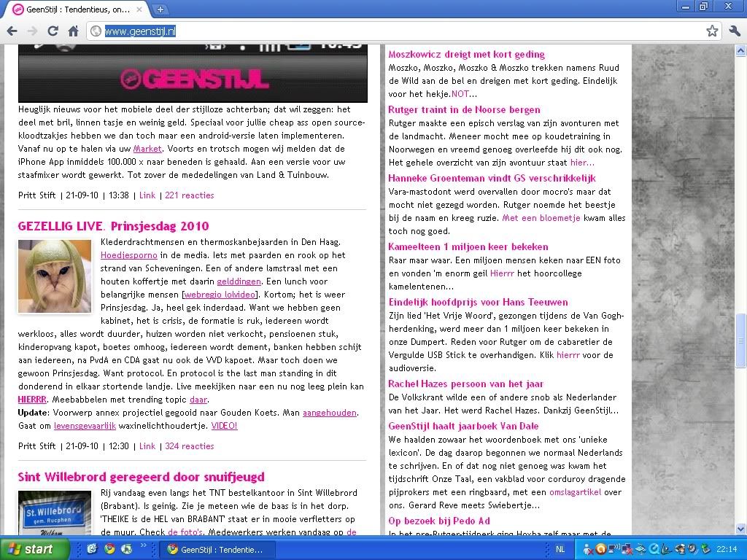Click the Safely Remove Hardware tray icon

pyautogui.click(x=705, y=550)
